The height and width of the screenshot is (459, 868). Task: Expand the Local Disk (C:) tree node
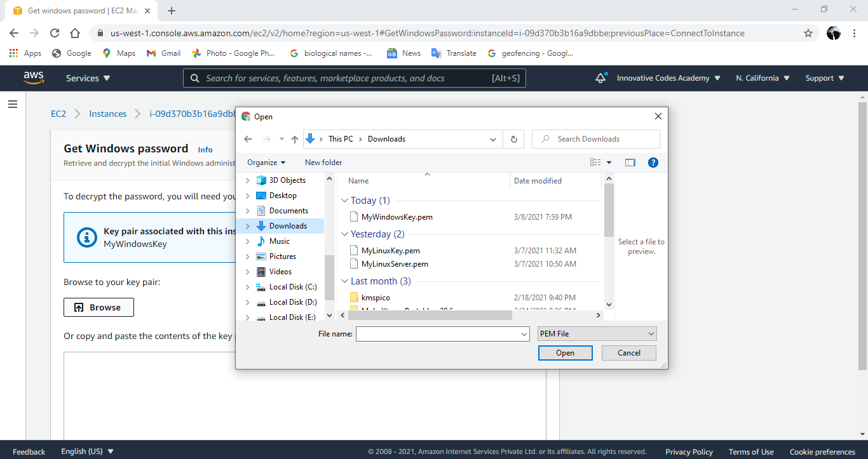point(247,287)
